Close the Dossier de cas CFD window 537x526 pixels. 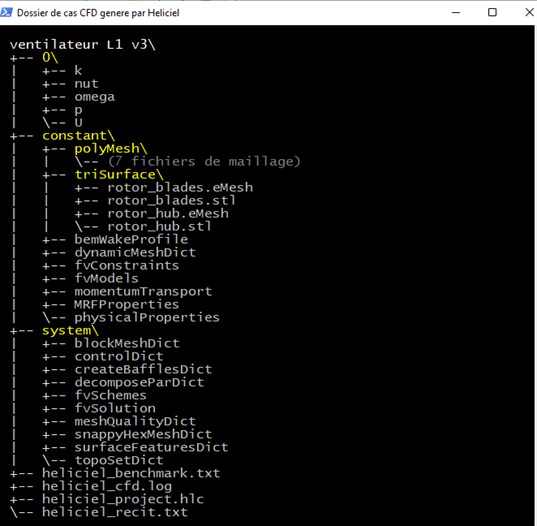pos(529,13)
